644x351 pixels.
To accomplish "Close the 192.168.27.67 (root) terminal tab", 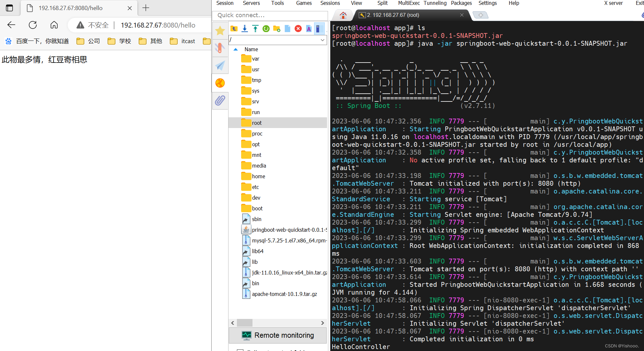I will point(462,15).
